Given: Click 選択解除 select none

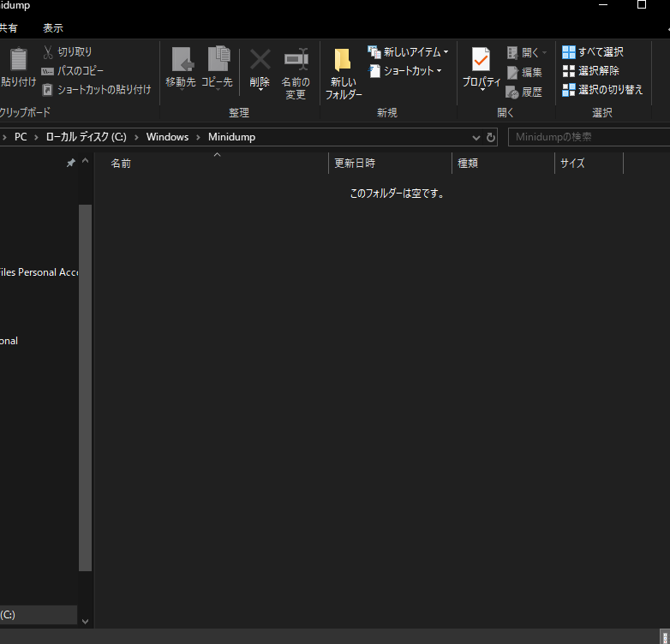Looking at the screenshot, I should [x=590, y=71].
